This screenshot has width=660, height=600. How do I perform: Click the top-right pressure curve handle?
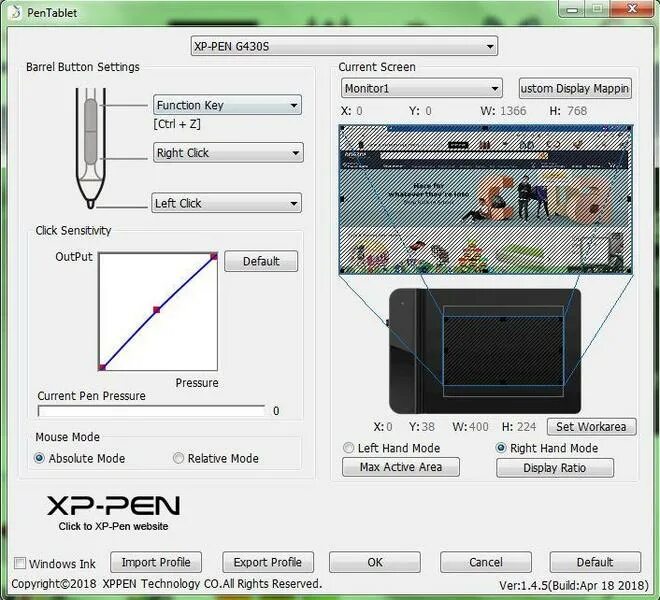point(214,256)
